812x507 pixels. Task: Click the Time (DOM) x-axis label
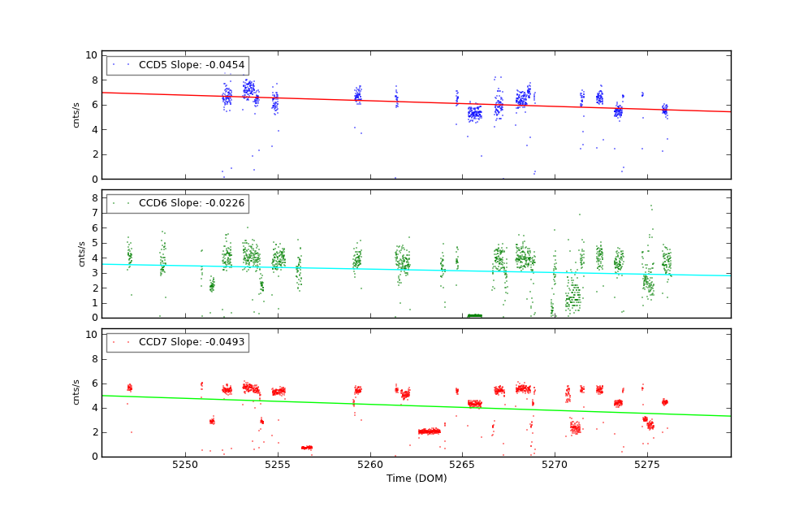click(x=416, y=479)
